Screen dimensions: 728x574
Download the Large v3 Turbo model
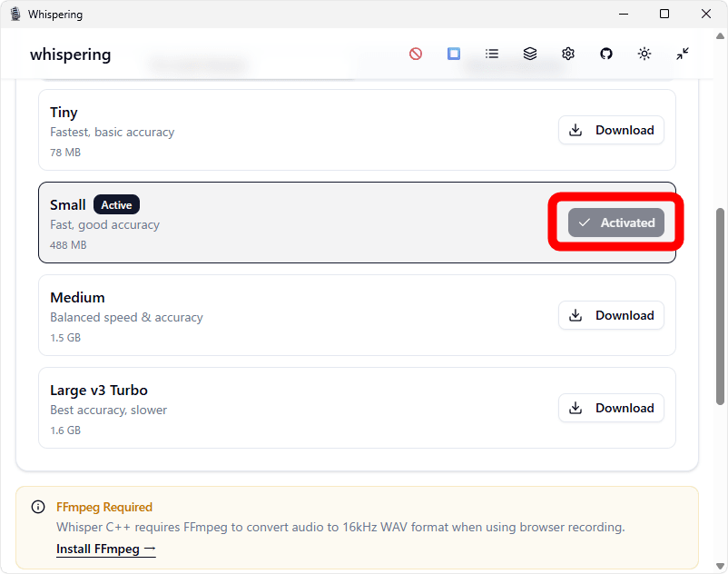611,408
